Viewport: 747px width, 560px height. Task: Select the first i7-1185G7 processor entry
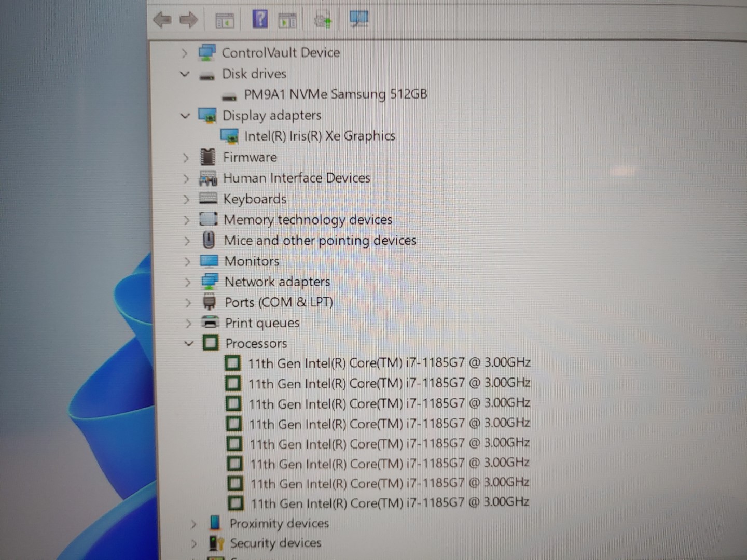(x=390, y=363)
